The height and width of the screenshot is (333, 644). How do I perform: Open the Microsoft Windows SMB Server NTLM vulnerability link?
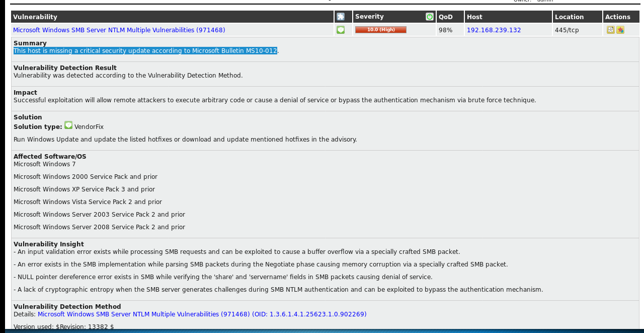119,30
